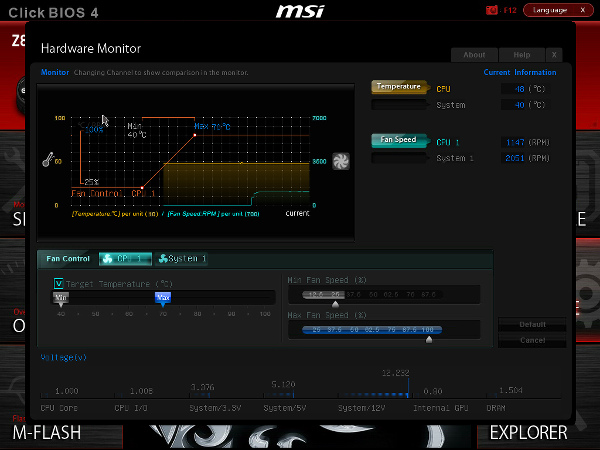Click CPU Core voltage value 1.080
Viewport: 600px width, 450px height.
(67, 391)
